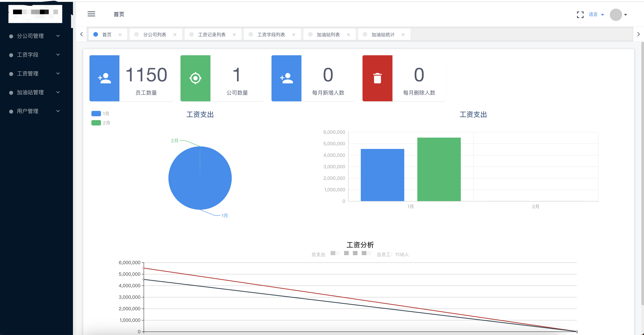Click the blue pie chart slice
The width and height of the screenshot is (644, 335).
pos(200,178)
